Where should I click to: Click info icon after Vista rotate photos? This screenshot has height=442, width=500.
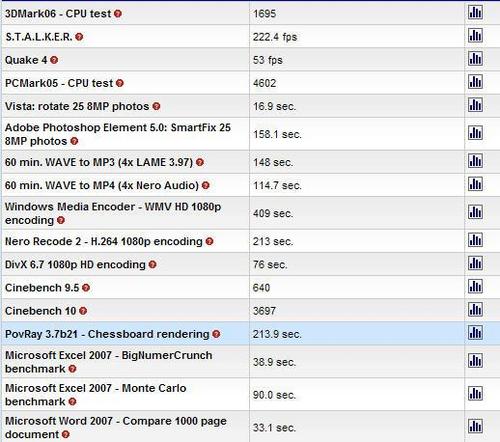click(x=156, y=107)
